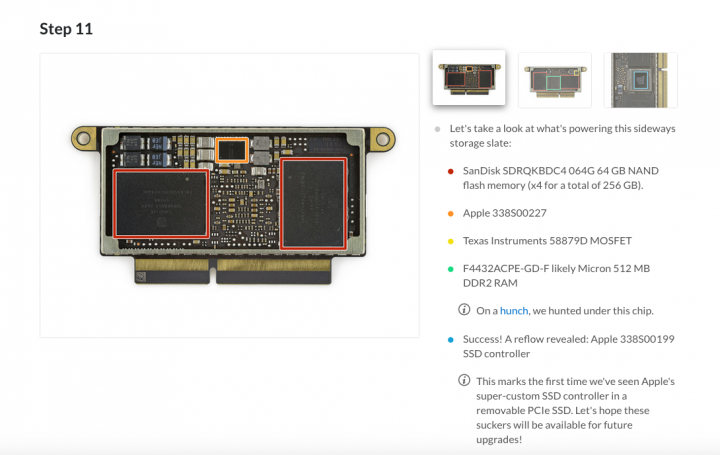Image resolution: width=720 pixels, height=455 pixels.
Task: Click 'super-custom SSD controller' note paragraph
Action: click(575, 410)
